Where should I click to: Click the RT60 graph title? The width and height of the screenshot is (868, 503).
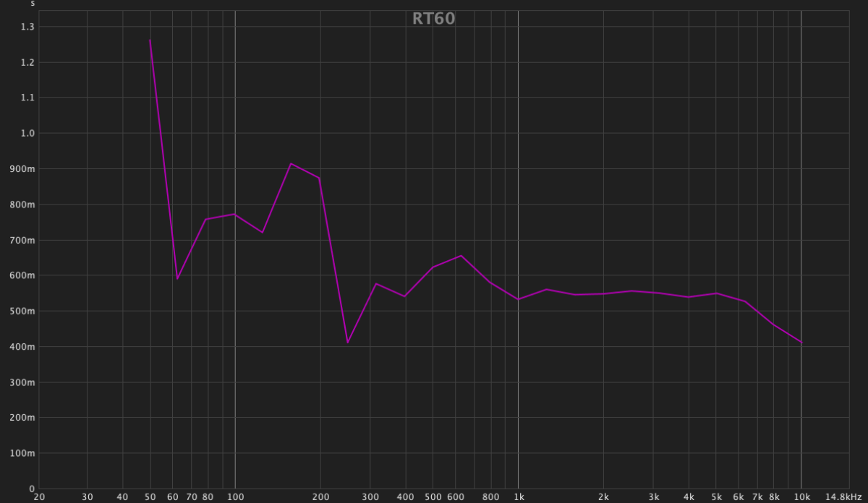(x=433, y=19)
